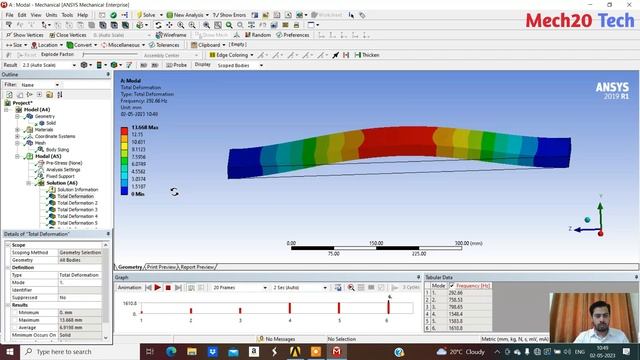Viewport: 640px width, 360px height.
Task: Open the Result scale dropdown
Action: tap(49, 65)
